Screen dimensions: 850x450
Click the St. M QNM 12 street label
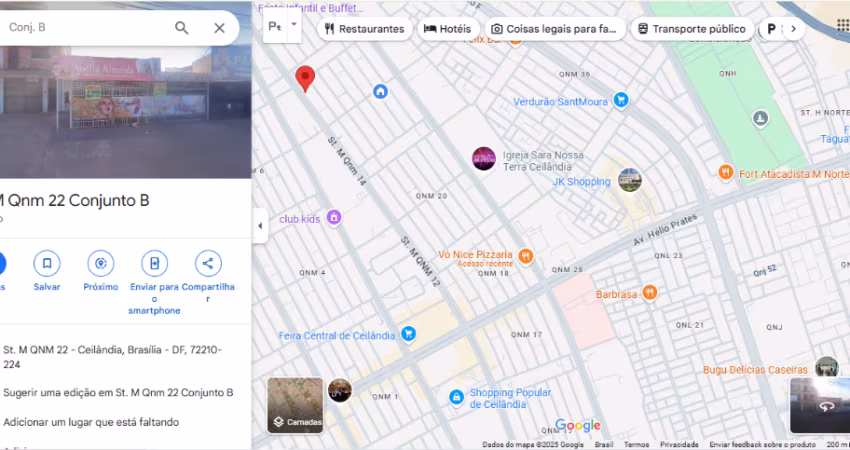421,261
